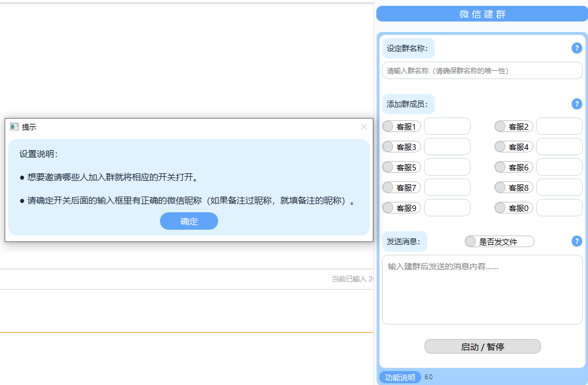Click the 当前已输入 counter text
This screenshot has height=385, width=588.
[x=352, y=279]
